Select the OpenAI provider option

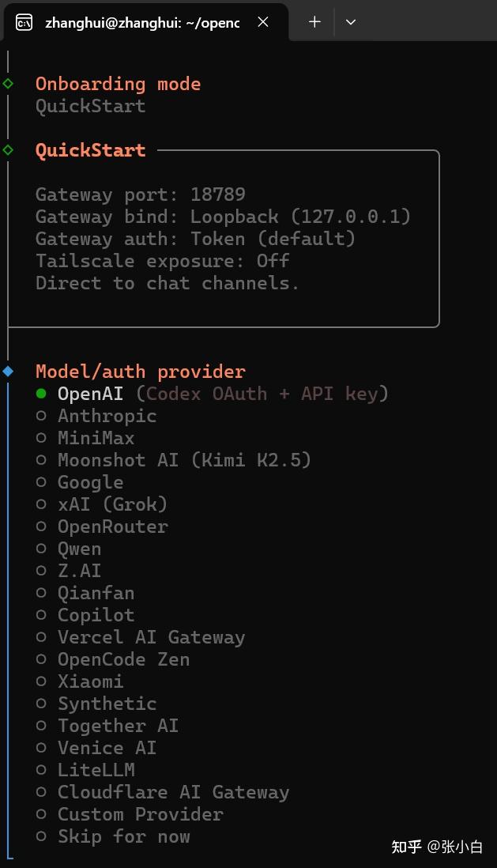click(91, 394)
